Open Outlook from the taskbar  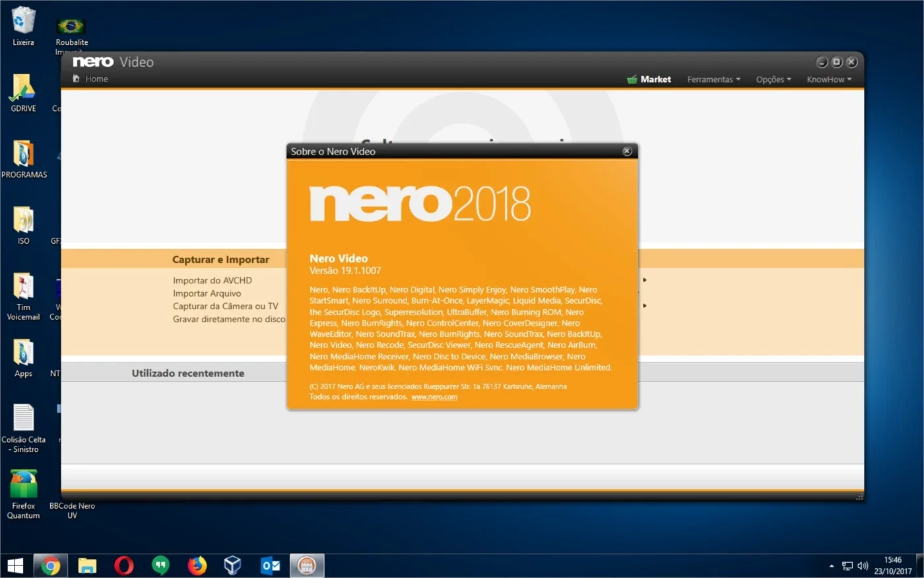click(x=270, y=565)
